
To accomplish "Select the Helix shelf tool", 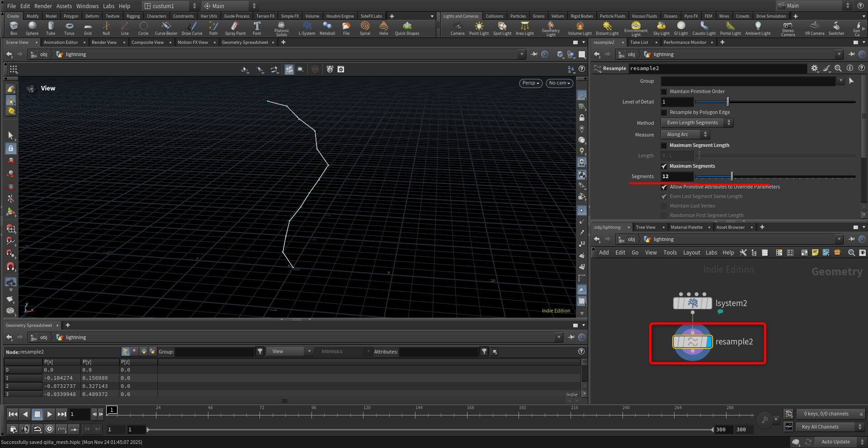I will click(383, 28).
